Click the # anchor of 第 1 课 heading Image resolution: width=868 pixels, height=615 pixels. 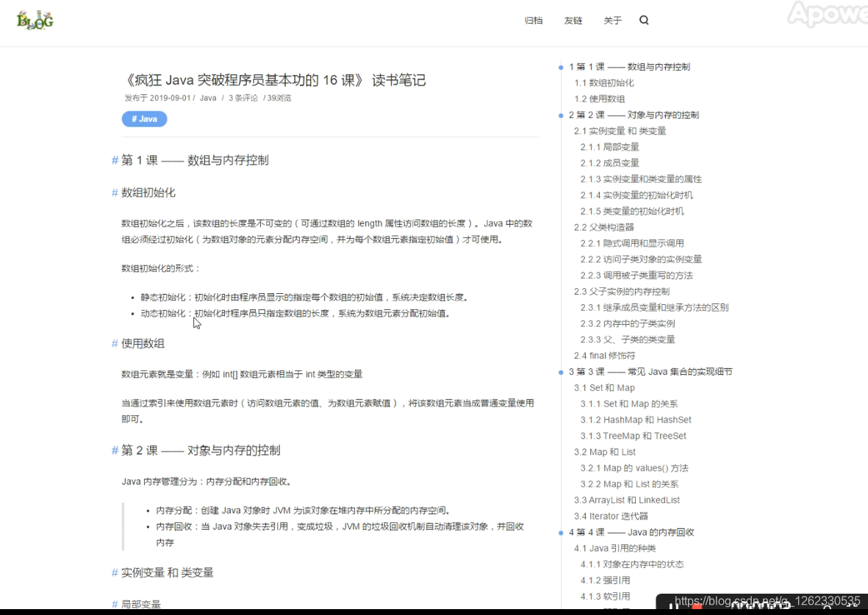tap(115, 160)
